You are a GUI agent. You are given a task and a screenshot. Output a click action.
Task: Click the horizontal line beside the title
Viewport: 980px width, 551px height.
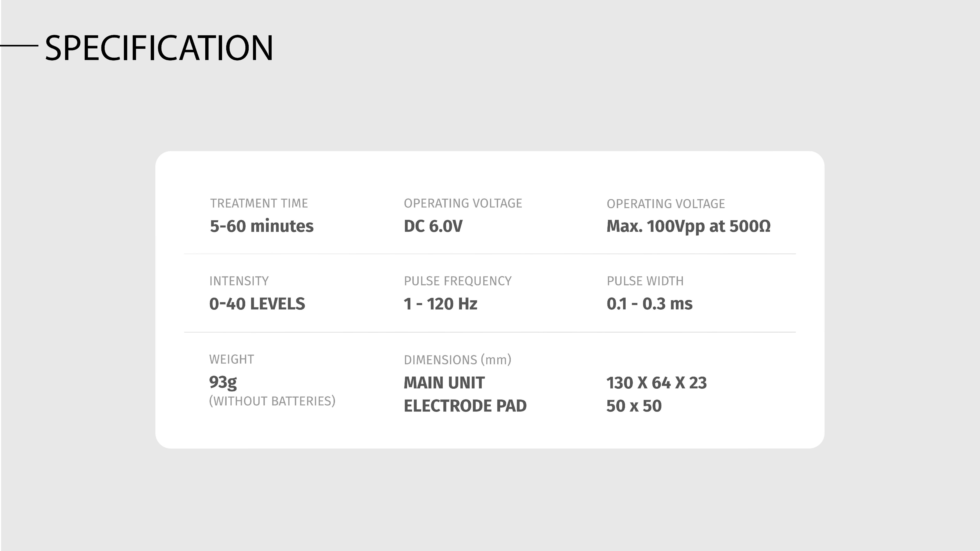point(19,46)
